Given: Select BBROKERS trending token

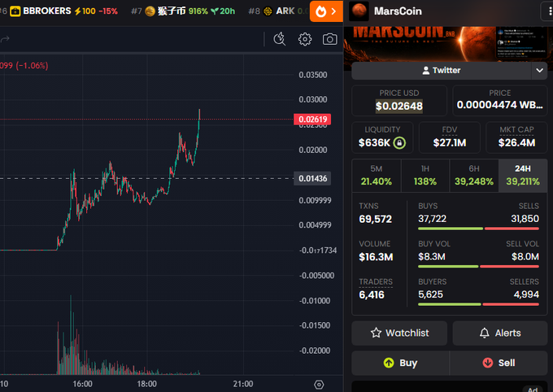Looking at the screenshot, I should 63,11.
